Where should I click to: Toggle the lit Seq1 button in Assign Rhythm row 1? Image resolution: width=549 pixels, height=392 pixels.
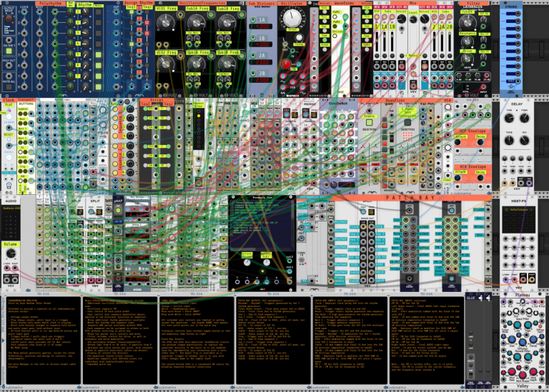132,12
